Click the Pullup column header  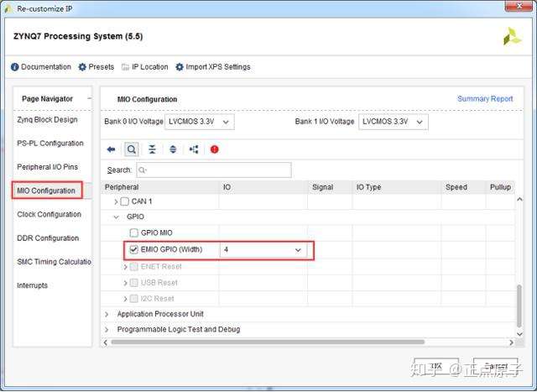(500, 187)
